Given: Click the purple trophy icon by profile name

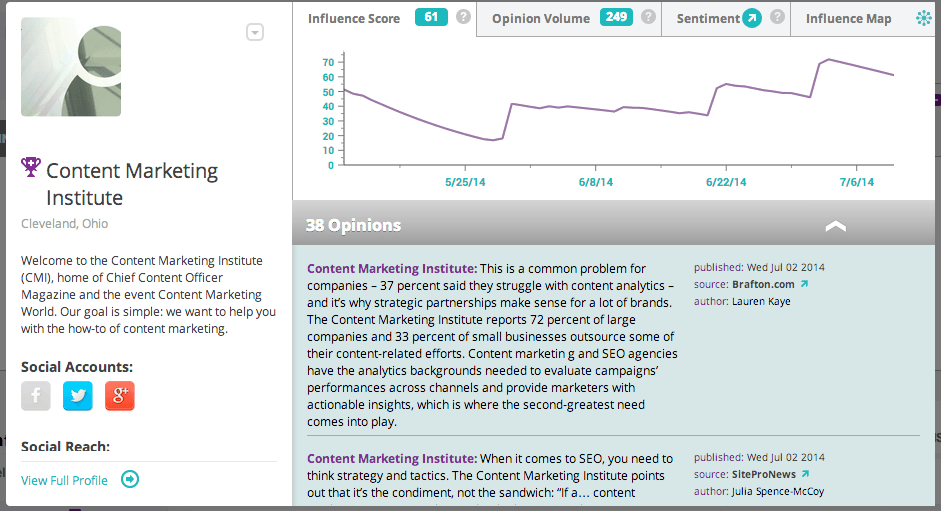Looking at the screenshot, I should click(x=31, y=166).
